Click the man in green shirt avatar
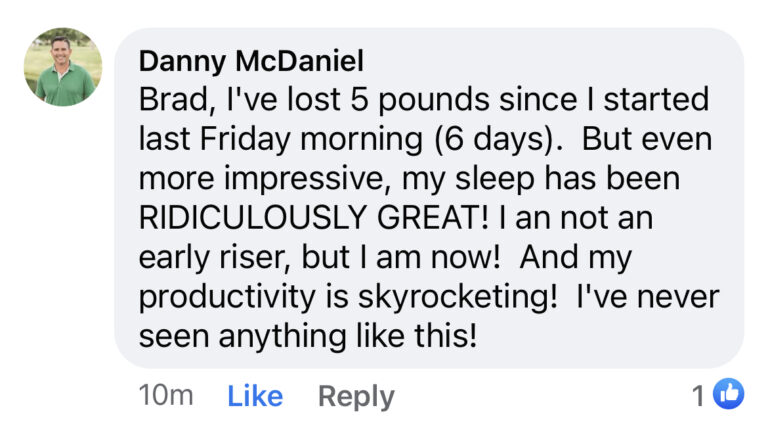The image size is (768, 435). tap(63, 67)
